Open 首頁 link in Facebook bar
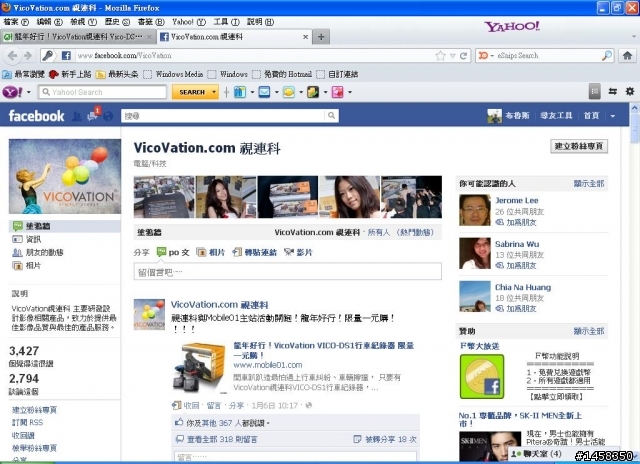Viewport: 640px width, 464px height. pyautogui.click(x=591, y=116)
